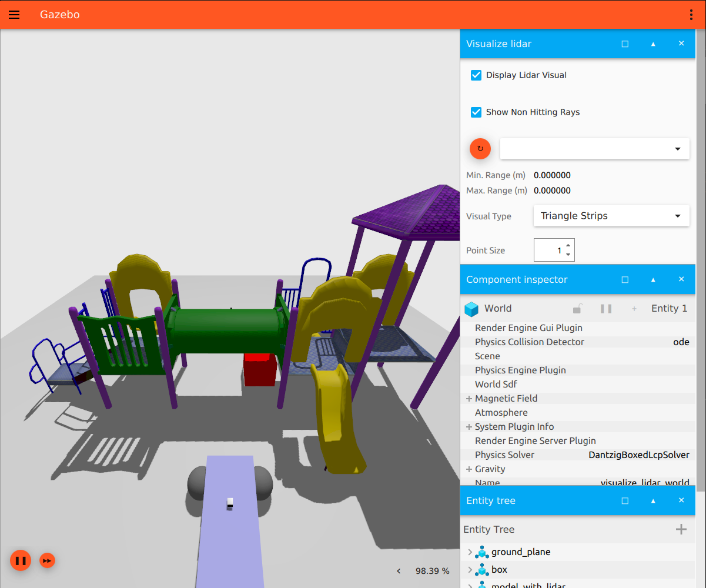Image resolution: width=706 pixels, height=588 pixels.
Task: Click the lock icon in Component inspector
Action: (578, 309)
